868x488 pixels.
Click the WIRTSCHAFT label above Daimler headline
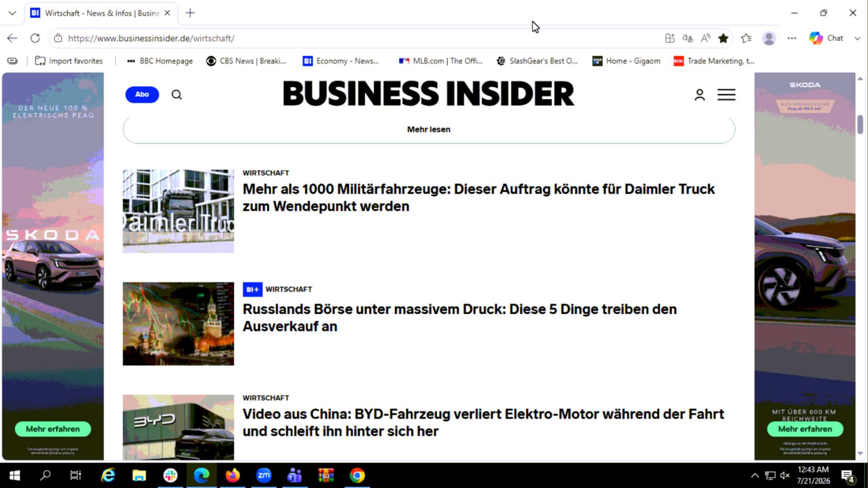pos(266,173)
